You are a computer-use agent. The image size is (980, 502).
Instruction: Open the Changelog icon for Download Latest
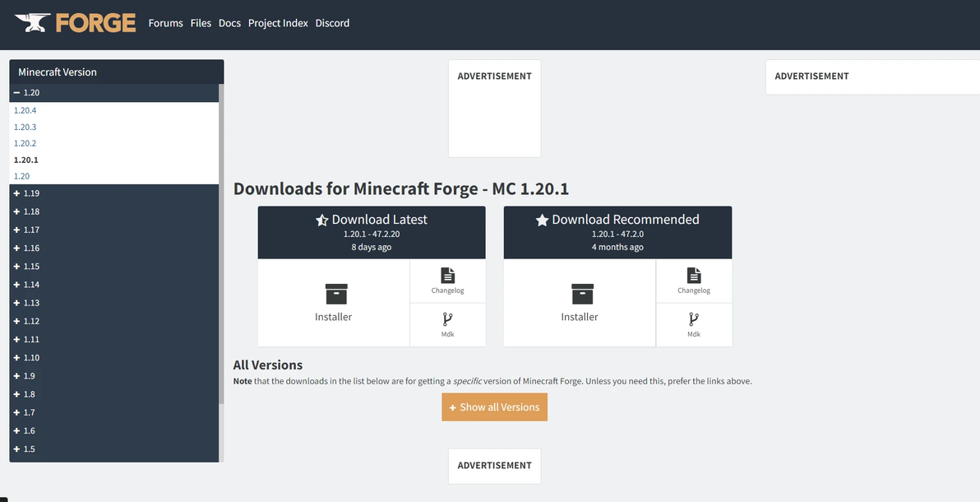(x=448, y=276)
